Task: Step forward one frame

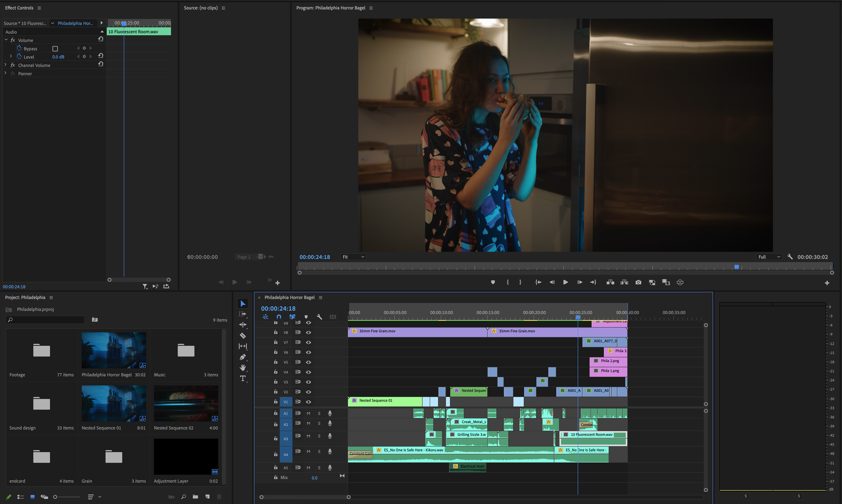Action: coord(579,282)
